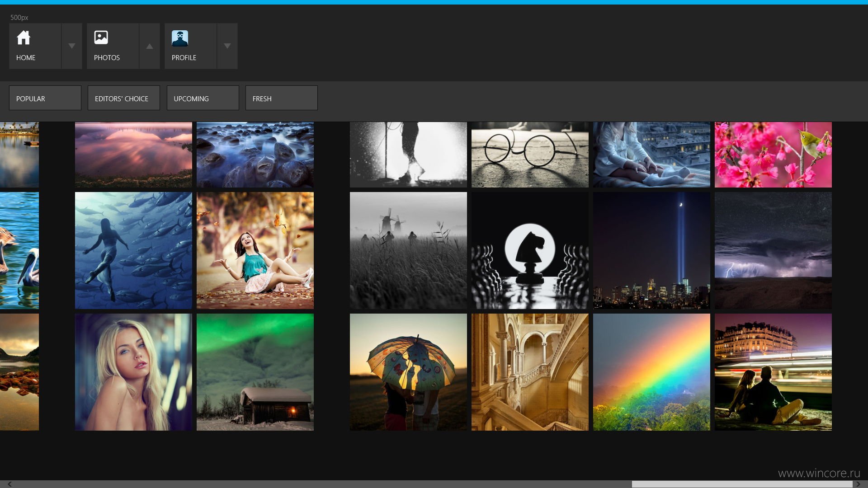868x488 pixels.
Task: Select the Popular category
Action: (45, 98)
